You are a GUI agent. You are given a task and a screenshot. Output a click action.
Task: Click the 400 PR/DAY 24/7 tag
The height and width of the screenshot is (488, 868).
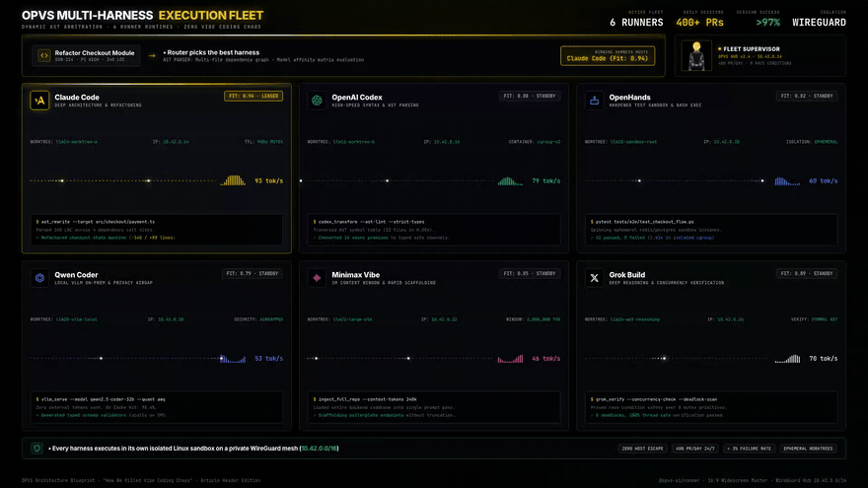click(695, 449)
